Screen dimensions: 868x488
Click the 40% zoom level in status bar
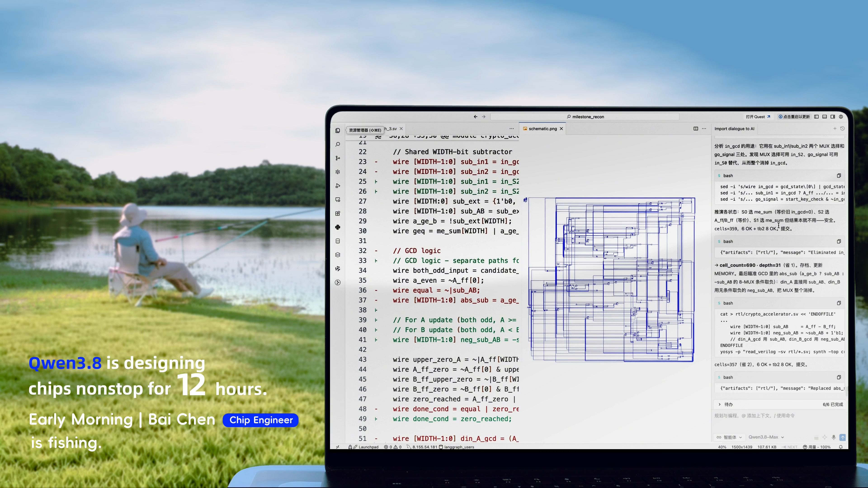[x=722, y=447]
